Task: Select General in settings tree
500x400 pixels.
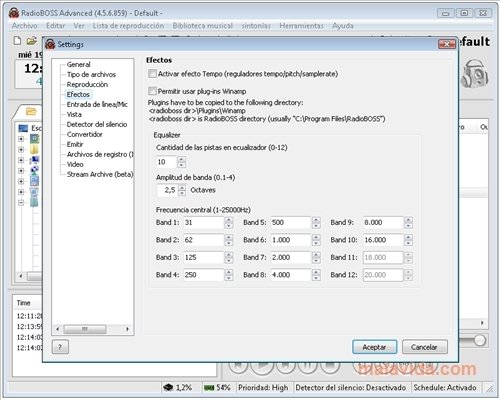Action: pos(78,64)
